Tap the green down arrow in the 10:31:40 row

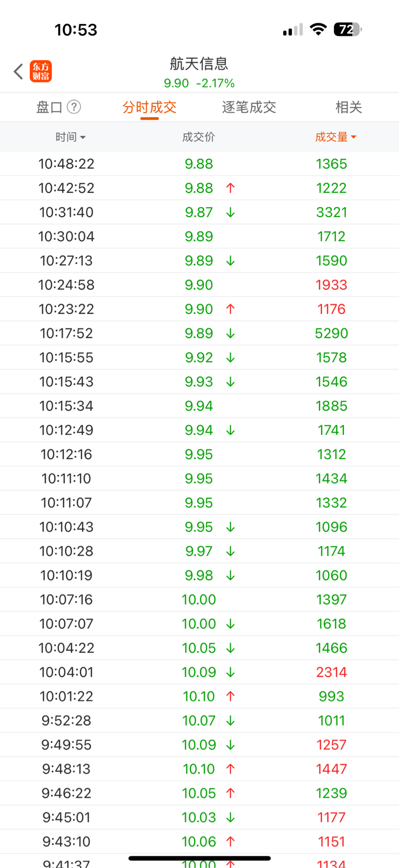pos(231,212)
